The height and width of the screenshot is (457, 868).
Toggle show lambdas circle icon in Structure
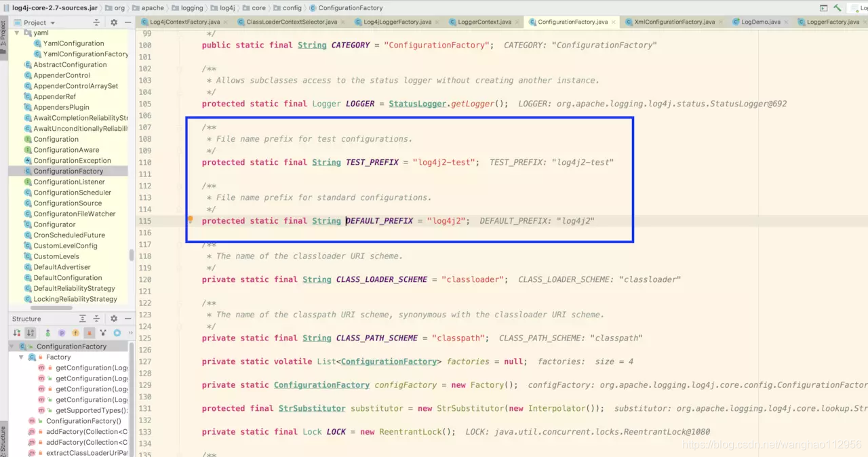click(117, 333)
